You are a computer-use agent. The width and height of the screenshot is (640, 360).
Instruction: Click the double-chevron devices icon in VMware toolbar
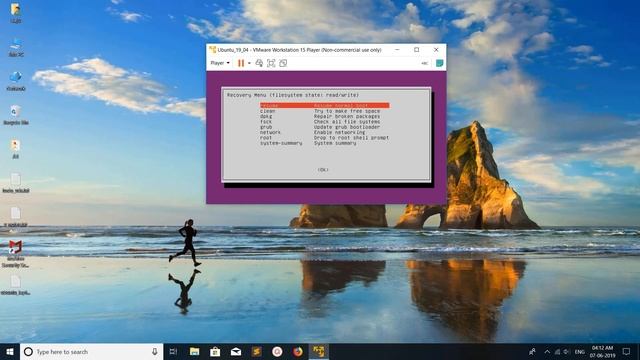click(x=424, y=63)
